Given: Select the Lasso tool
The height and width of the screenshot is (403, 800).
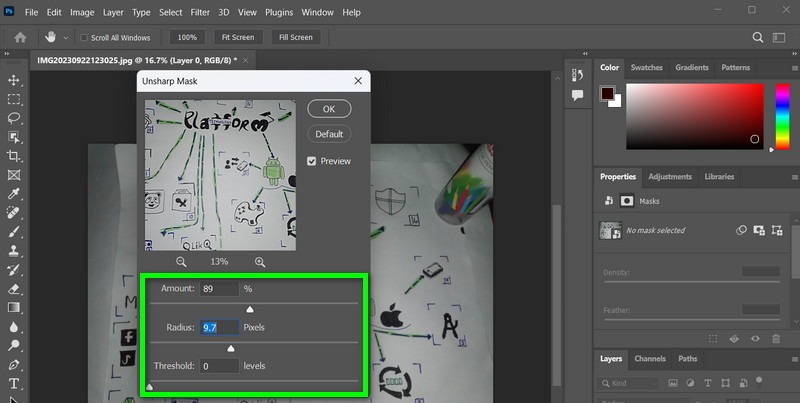Looking at the screenshot, I should 14,118.
